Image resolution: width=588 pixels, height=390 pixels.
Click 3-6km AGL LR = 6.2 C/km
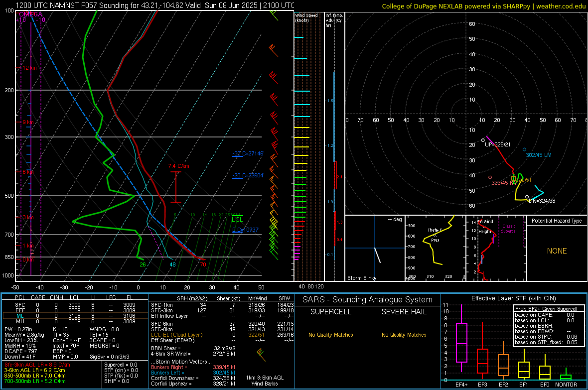point(34,370)
